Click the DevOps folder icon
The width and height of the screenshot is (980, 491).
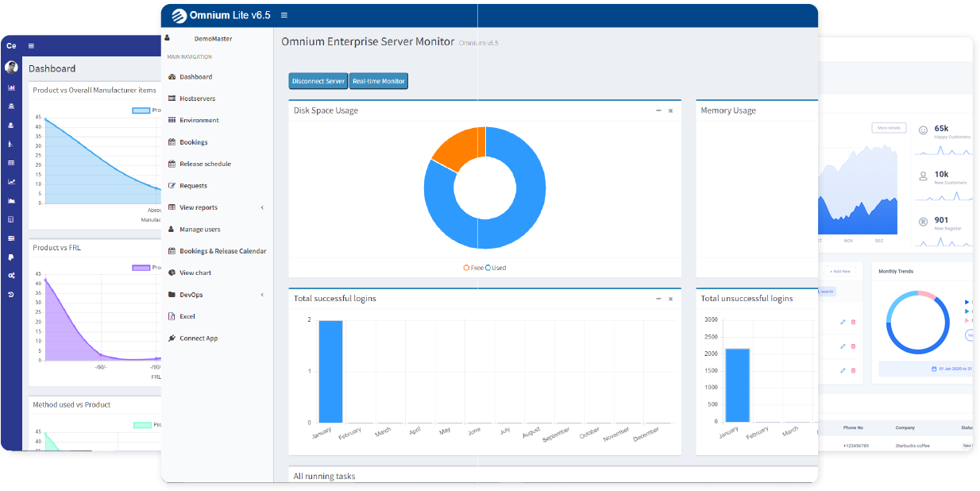click(x=172, y=295)
